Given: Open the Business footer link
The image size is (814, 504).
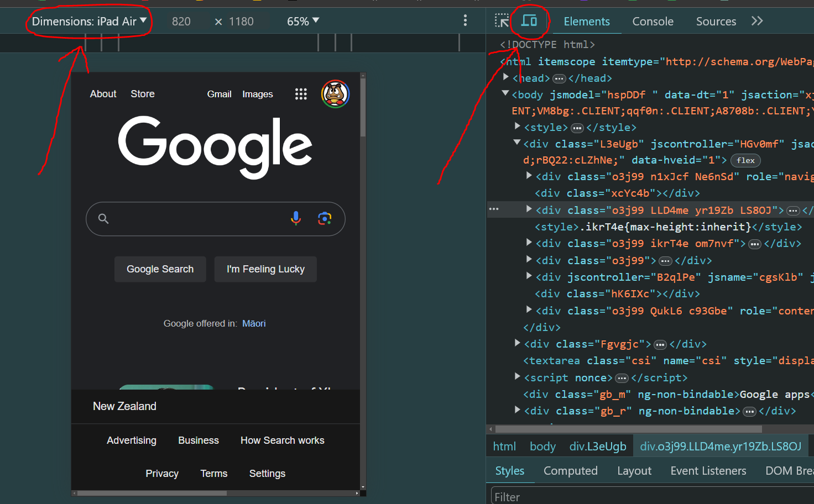Looking at the screenshot, I should click(199, 440).
